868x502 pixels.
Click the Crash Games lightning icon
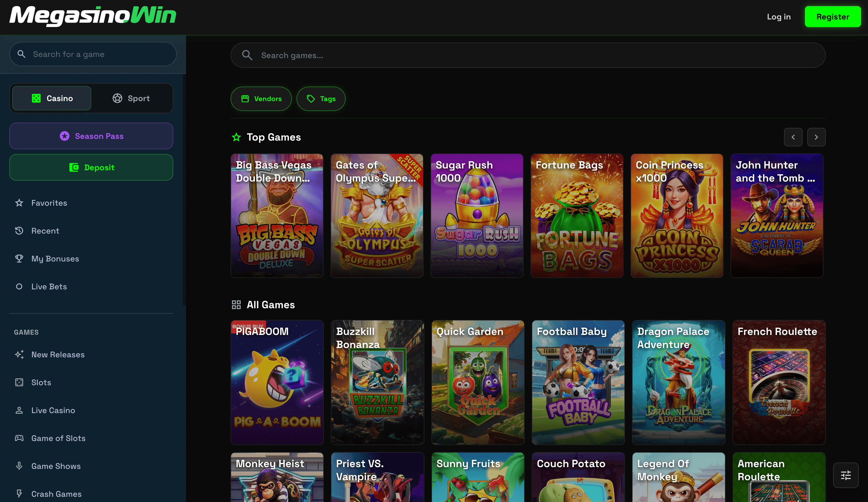pos(19,494)
